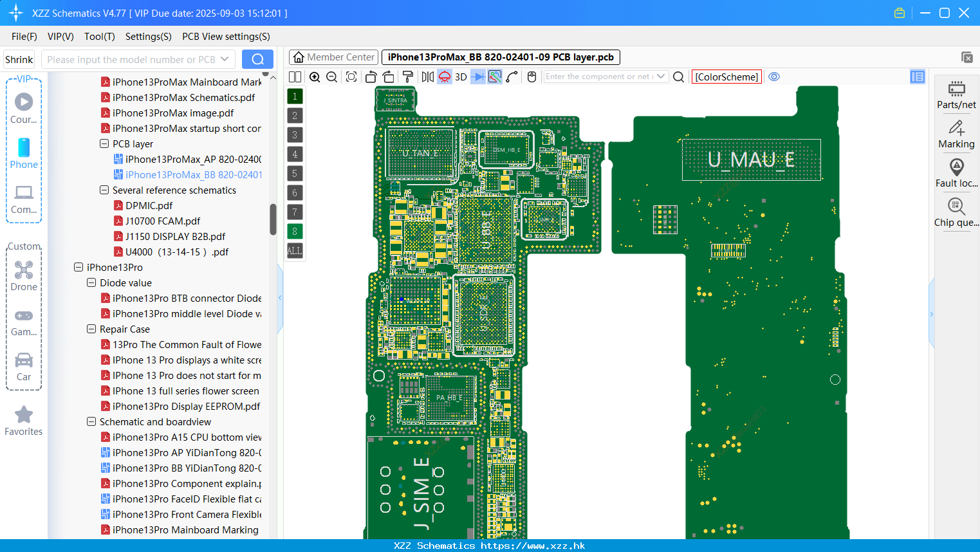This screenshot has height=552, width=980.
Task: Switch to the Member Center tab
Action: click(333, 57)
